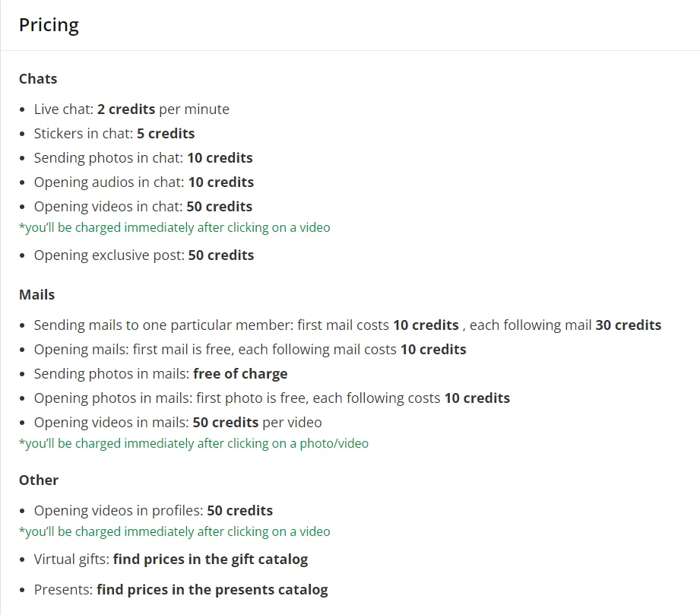The width and height of the screenshot is (700, 615).
Task: Click Opening audios in chat entry
Action: (x=144, y=182)
